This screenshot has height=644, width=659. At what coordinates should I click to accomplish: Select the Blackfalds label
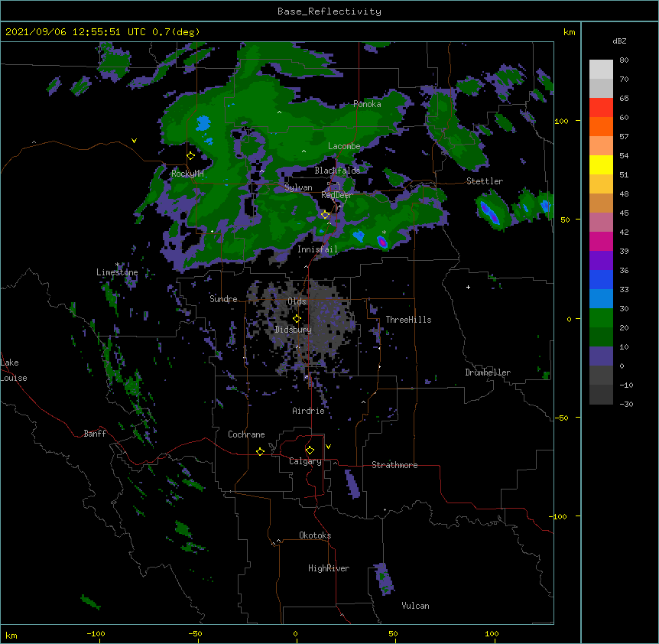[337, 171]
